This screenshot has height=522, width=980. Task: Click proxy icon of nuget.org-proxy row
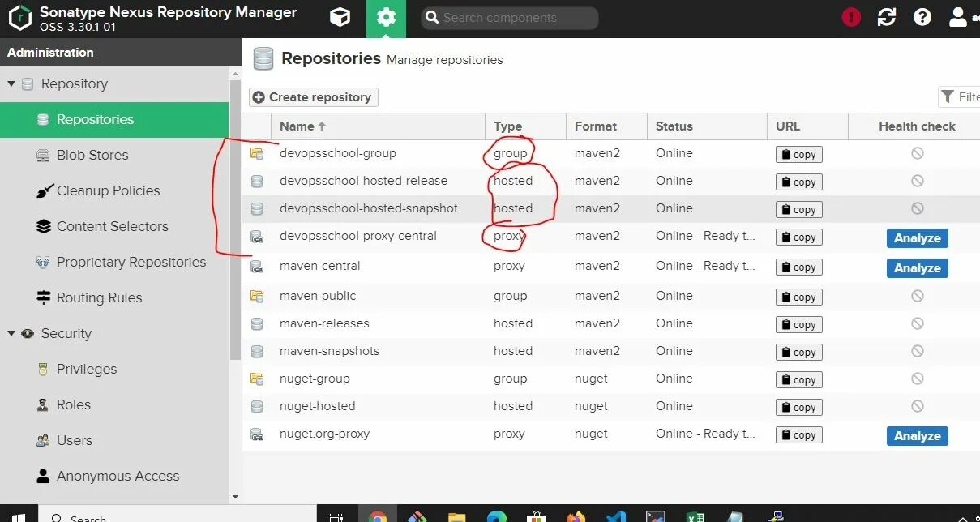257,434
